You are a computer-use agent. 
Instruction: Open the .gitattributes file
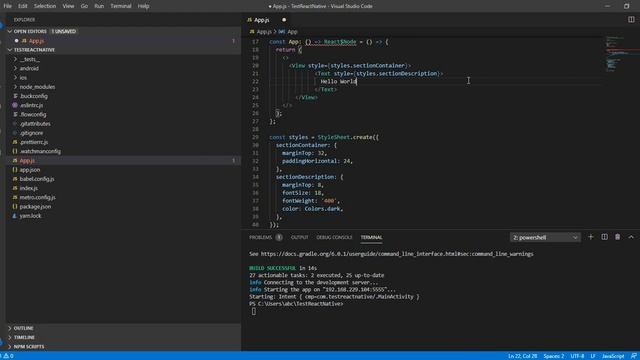(35, 124)
